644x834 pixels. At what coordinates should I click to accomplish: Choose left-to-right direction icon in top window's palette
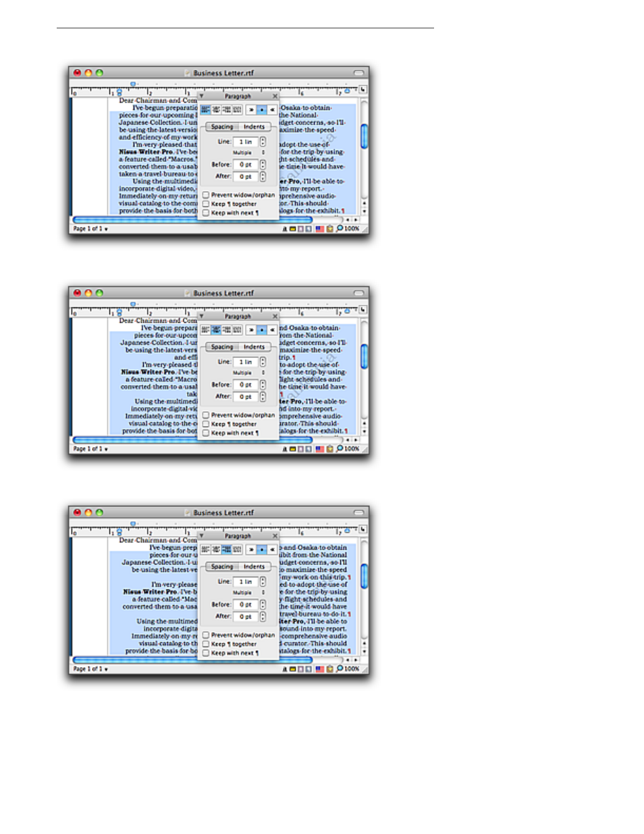(x=251, y=109)
